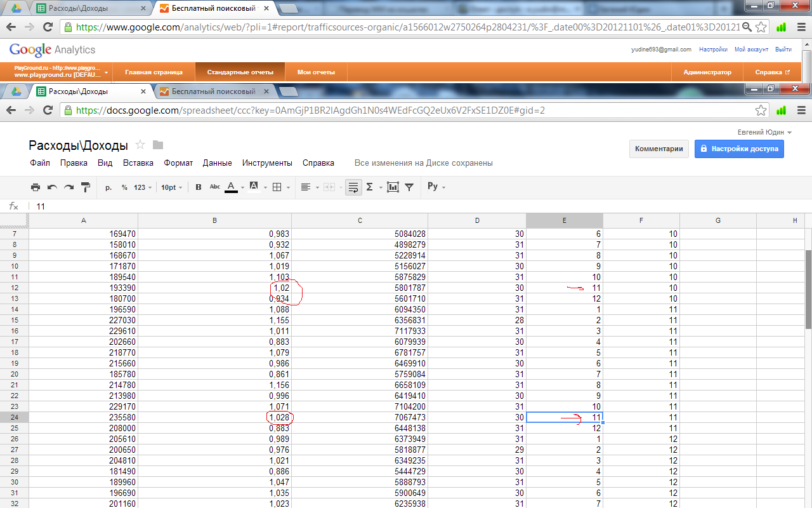Toggle bold formatting with the B button
This screenshot has width=812, height=508.
199,187
